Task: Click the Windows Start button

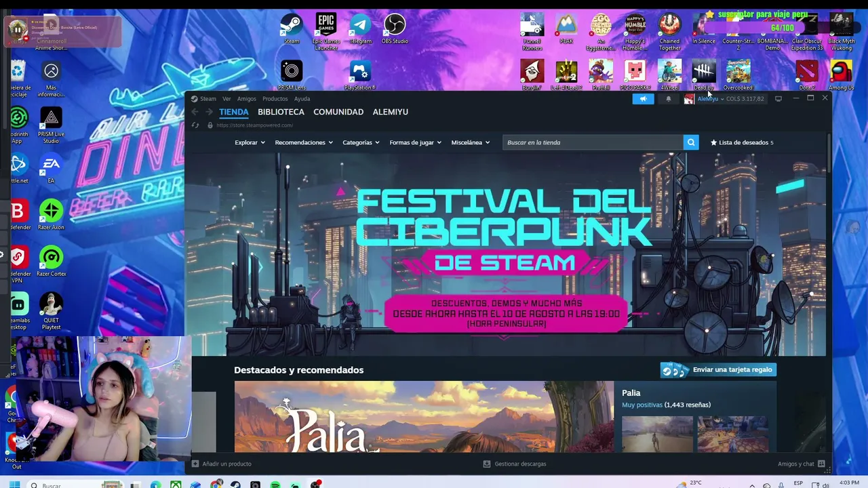Action: (x=14, y=485)
